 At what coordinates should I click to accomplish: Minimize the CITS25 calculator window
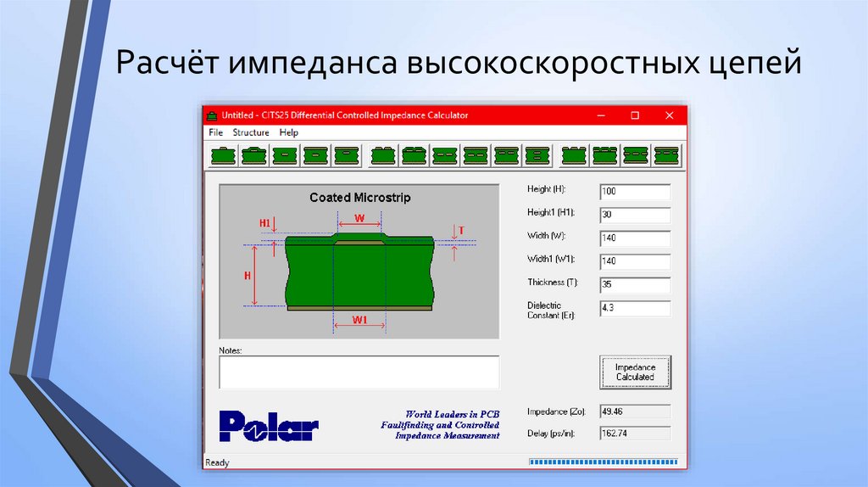click(x=601, y=115)
